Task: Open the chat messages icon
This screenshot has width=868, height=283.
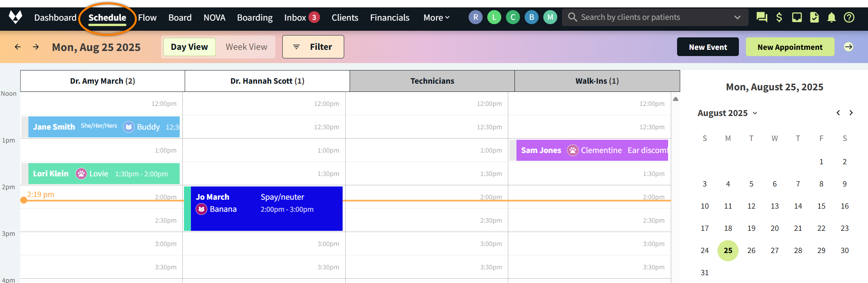Action: point(761,17)
